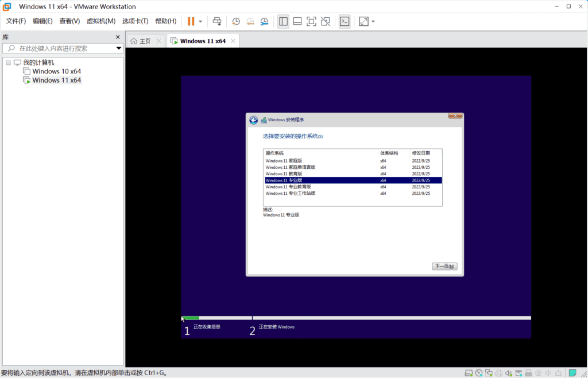Open the snapshot manager icon

click(x=264, y=21)
